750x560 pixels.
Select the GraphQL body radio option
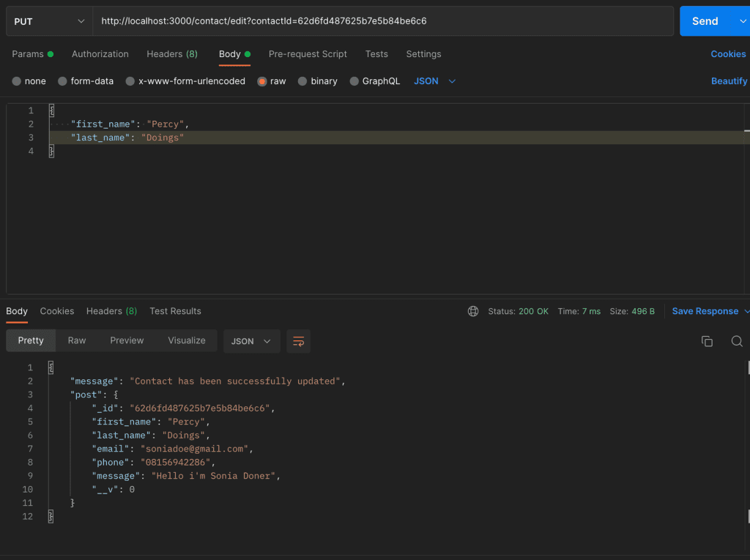point(354,81)
